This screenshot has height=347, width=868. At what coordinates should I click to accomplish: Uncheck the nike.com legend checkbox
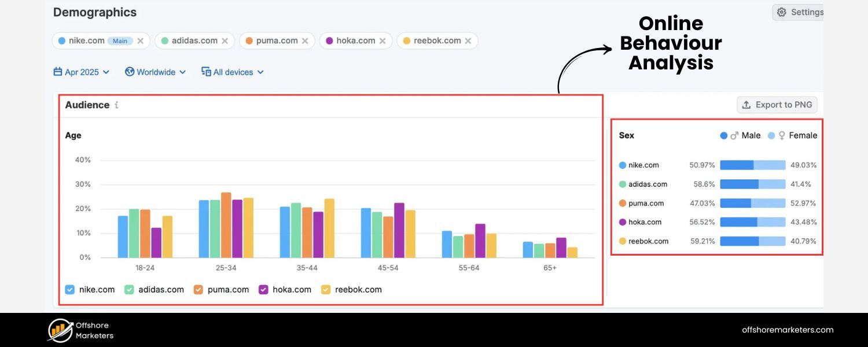click(71, 289)
